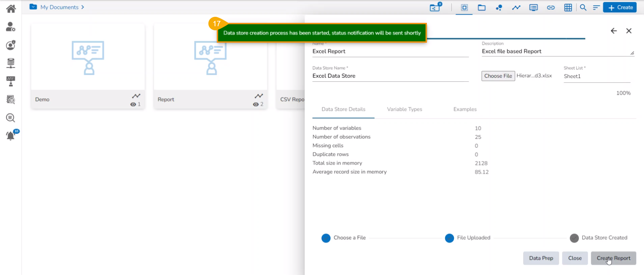Click 'Number of variables' label
The width and height of the screenshot is (644, 275).
(x=337, y=128)
